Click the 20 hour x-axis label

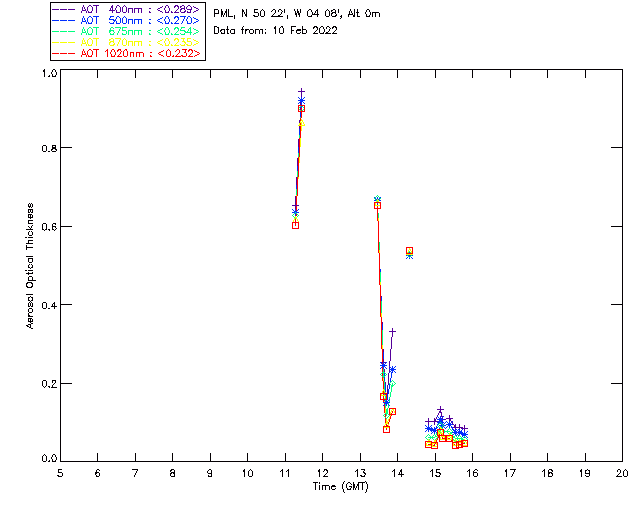point(622,473)
